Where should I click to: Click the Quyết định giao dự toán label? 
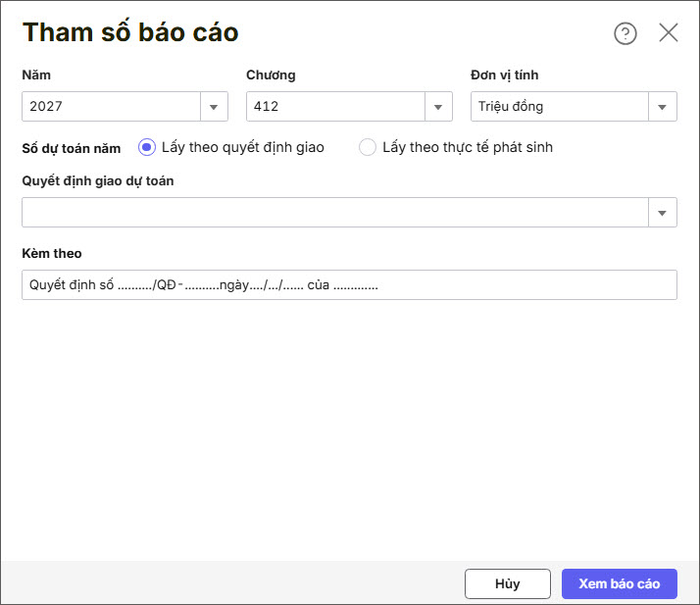98,180
